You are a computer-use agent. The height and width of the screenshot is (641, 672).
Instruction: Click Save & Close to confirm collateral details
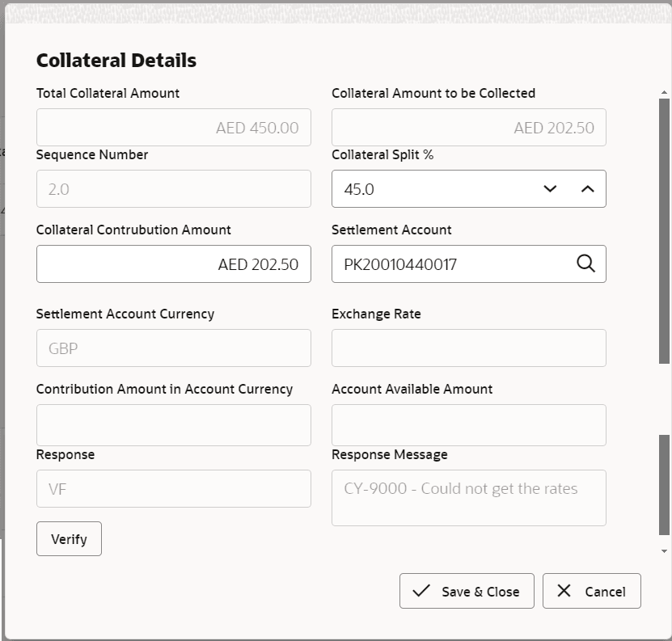click(x=467, y=591)
